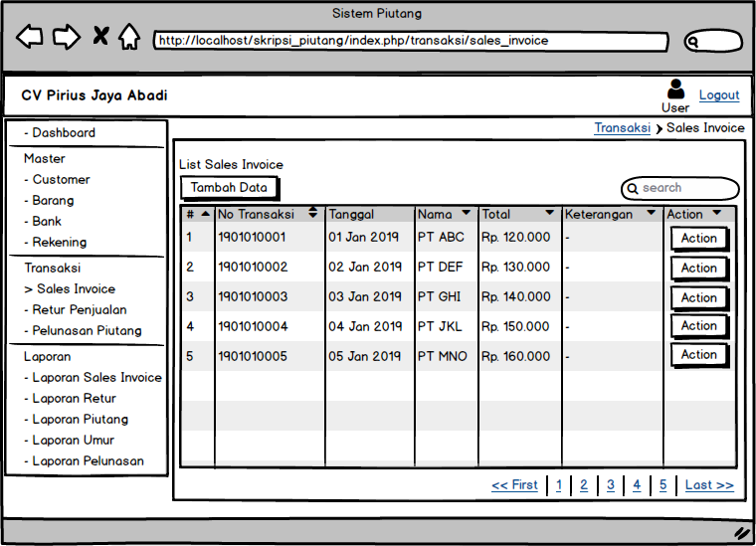Click the browser home icon
This screenshot has height=546, width=756.
coord(129,37)
